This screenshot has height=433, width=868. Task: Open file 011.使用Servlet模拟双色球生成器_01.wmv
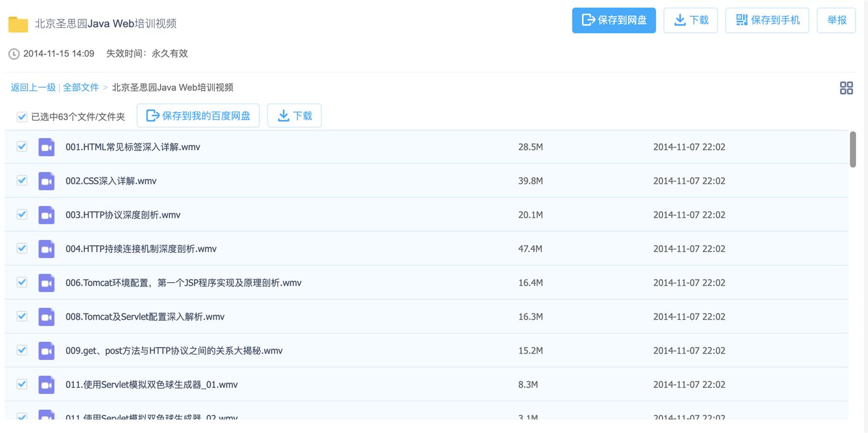pyautogui.click(x=151, y=385)
